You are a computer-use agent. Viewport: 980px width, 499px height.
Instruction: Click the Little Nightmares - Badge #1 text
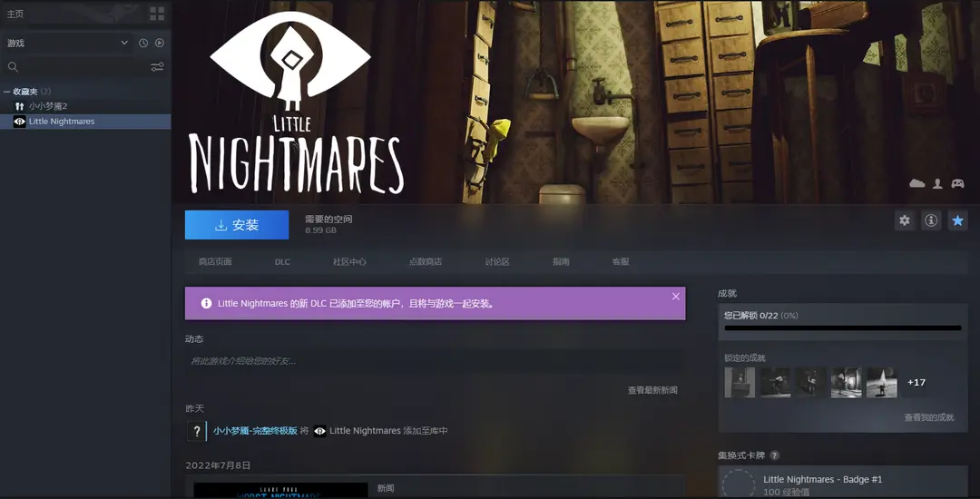(822, 480)
